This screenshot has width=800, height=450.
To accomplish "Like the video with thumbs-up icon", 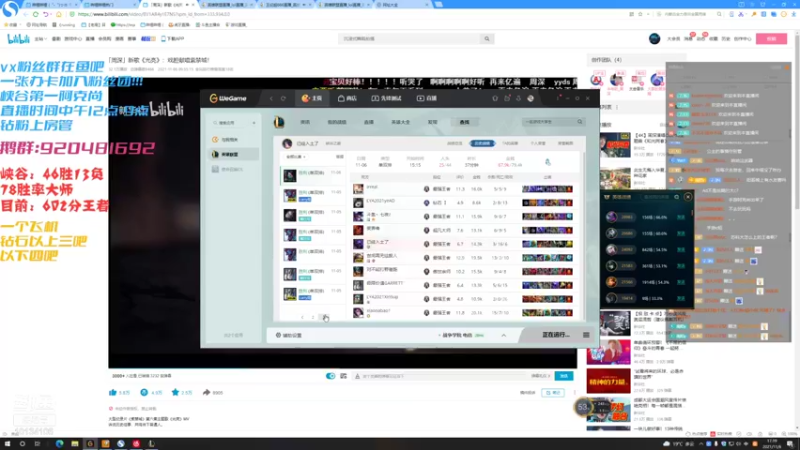I will pyautogui.click(x=113, y=392).
